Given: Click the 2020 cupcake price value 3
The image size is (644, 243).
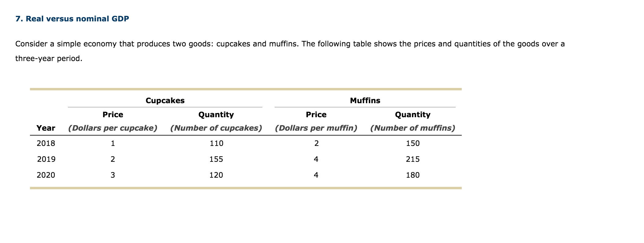Looking at the screenshot, I should (113, 175).
